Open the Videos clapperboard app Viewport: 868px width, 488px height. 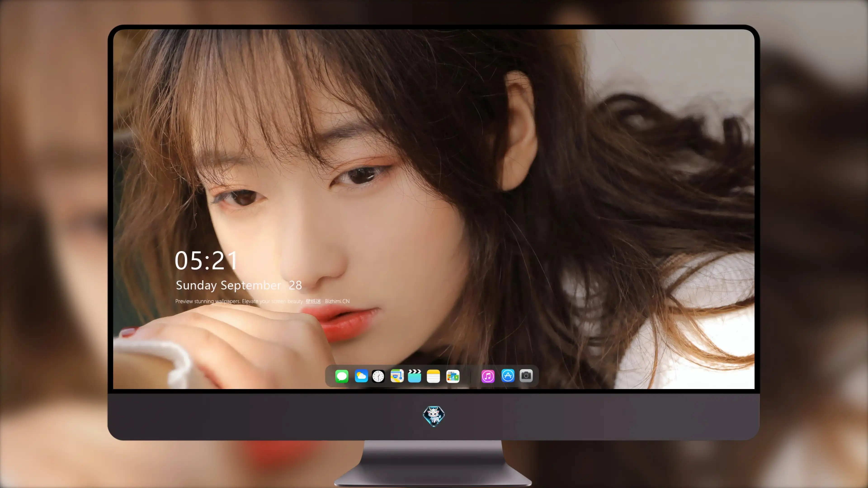tap(415, 376)
